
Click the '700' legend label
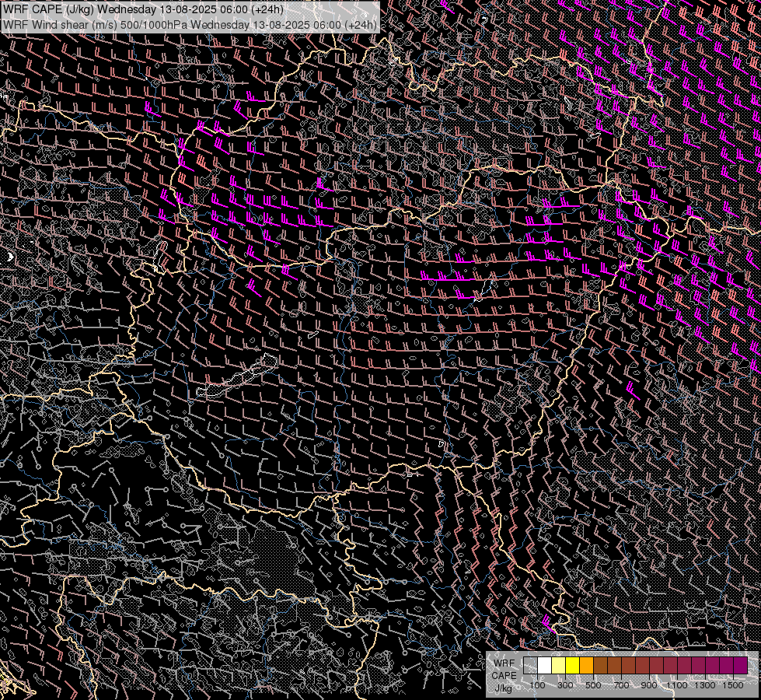(x=621, y=685)
